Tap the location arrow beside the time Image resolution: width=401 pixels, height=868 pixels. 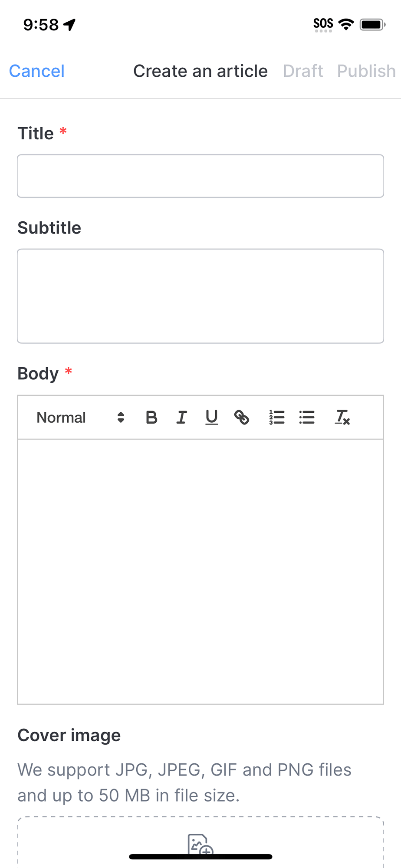(x=69, y=25)
